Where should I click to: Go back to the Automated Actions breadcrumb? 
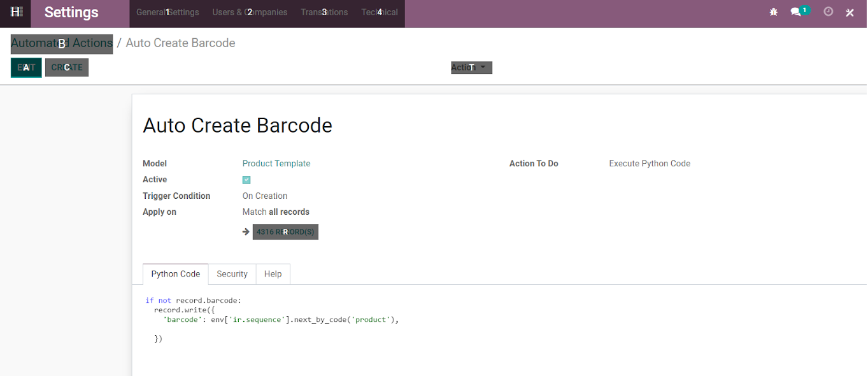(x=62, y=43)
